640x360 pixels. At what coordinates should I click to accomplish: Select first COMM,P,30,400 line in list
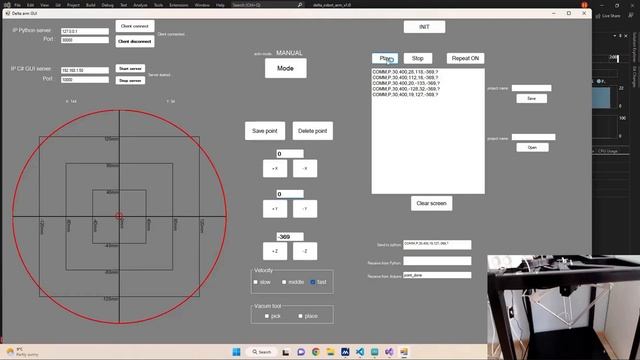405,72
